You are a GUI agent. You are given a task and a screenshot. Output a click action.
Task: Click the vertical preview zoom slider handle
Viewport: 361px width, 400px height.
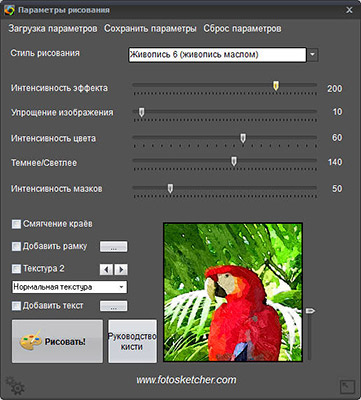pos(310,311)
